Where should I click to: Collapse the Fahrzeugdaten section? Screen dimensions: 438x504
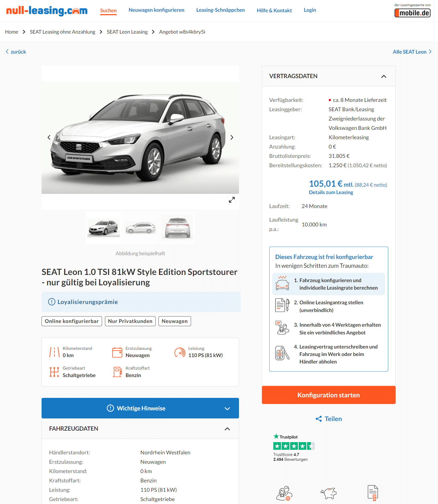pyautogui.click(x=227, y=429)
